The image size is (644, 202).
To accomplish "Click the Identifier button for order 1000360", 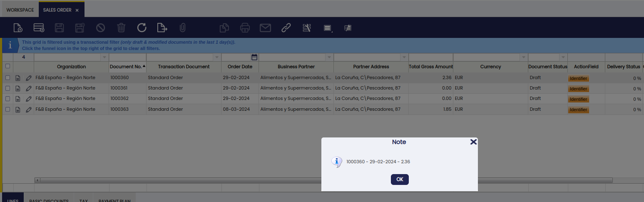I will coord(578,78).
